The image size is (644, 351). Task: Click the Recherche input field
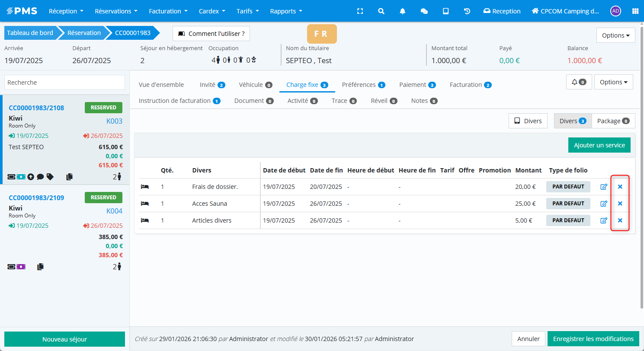64,83
